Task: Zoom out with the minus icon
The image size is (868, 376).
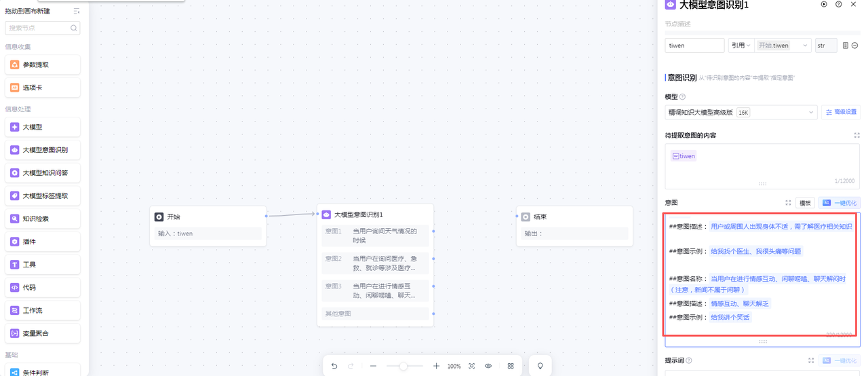Action: (x=373, y=366)
